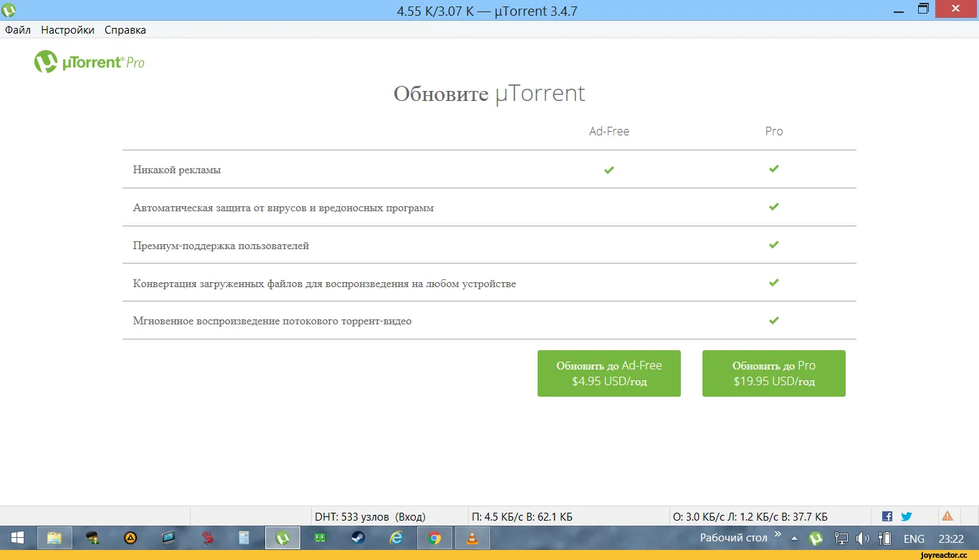Open the Справка menu
The image size is (979, 560).
125,30
